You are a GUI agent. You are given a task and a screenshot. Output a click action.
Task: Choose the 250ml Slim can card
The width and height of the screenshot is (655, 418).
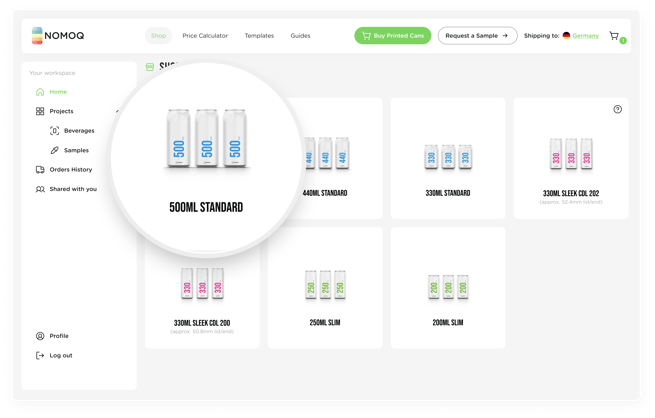click(x=325, y=288)
